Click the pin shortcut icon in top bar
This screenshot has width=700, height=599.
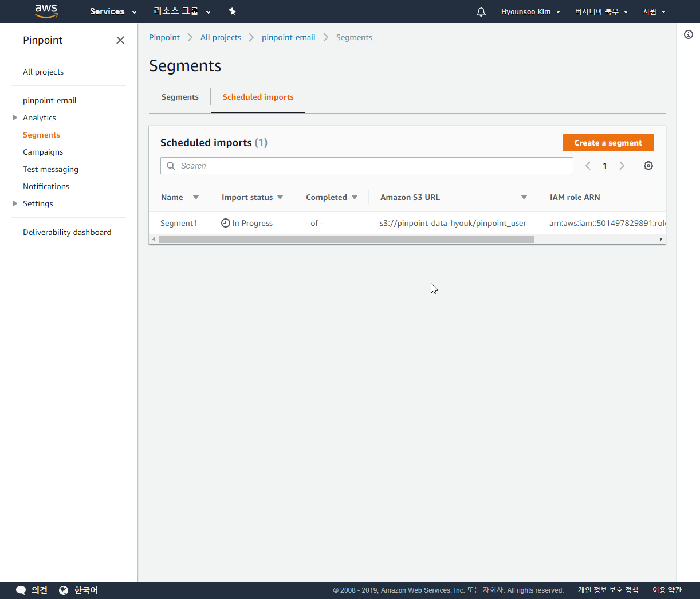pos(232,11)
